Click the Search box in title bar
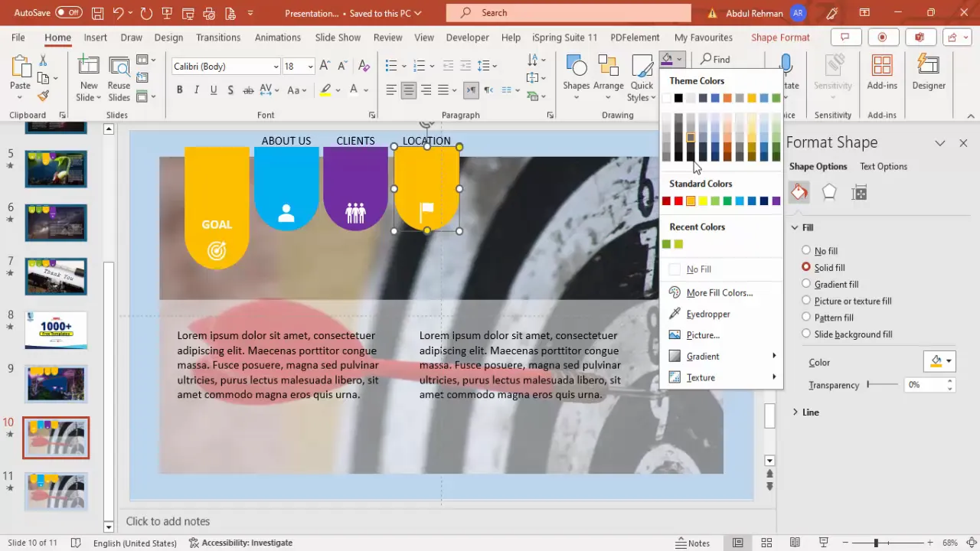Viewport: 980px width, 551px height. (x=568, y=12)
